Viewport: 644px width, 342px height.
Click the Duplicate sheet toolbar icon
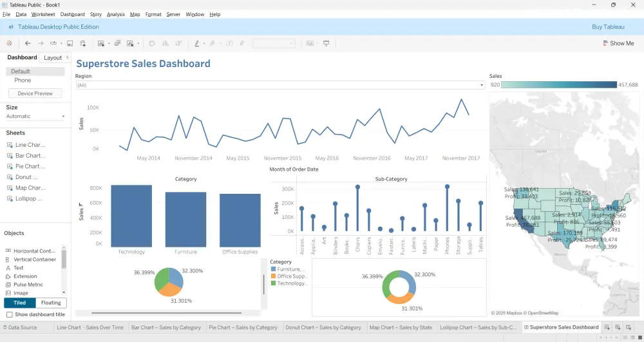coord(117,43)
